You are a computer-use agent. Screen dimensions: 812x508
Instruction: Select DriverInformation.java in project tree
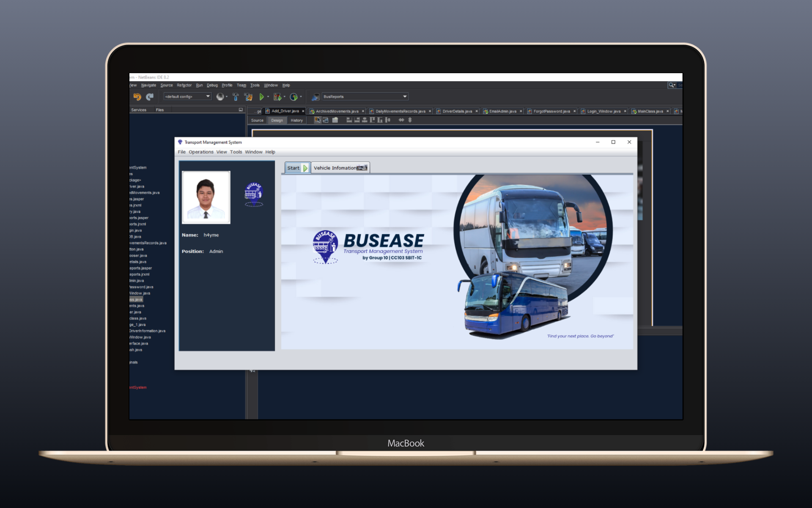coord(147,331)
